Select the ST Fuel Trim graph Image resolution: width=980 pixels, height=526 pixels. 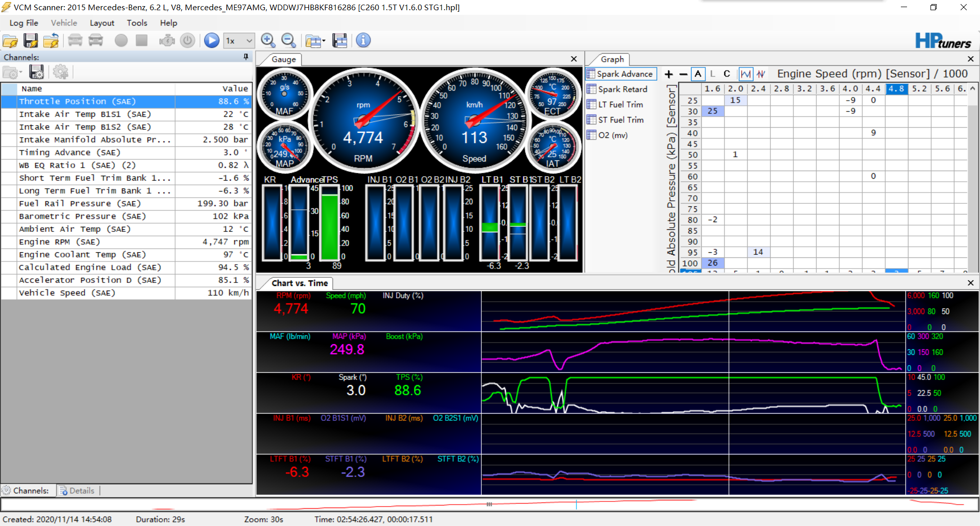(x=616, y=120)
